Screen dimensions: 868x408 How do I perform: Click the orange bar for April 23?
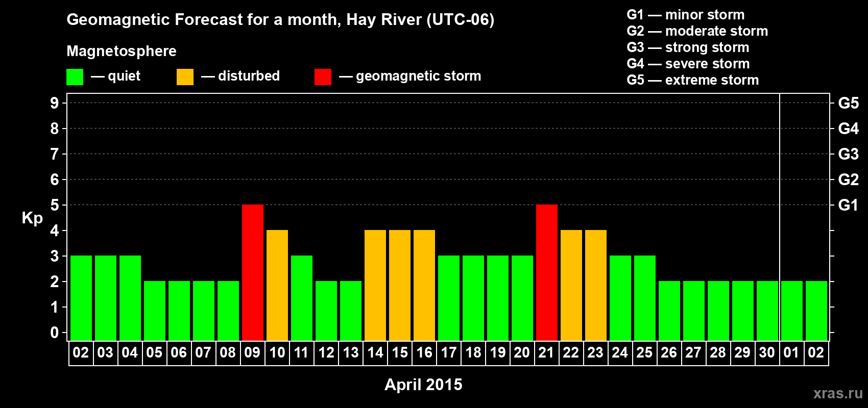[x=596, y=285]
